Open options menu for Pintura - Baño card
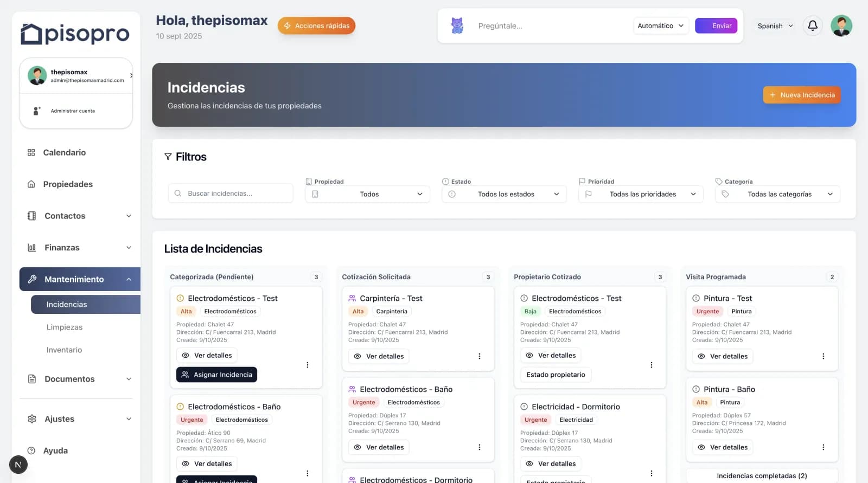Screen dimensions: 868x483 [x=823, y=447]
